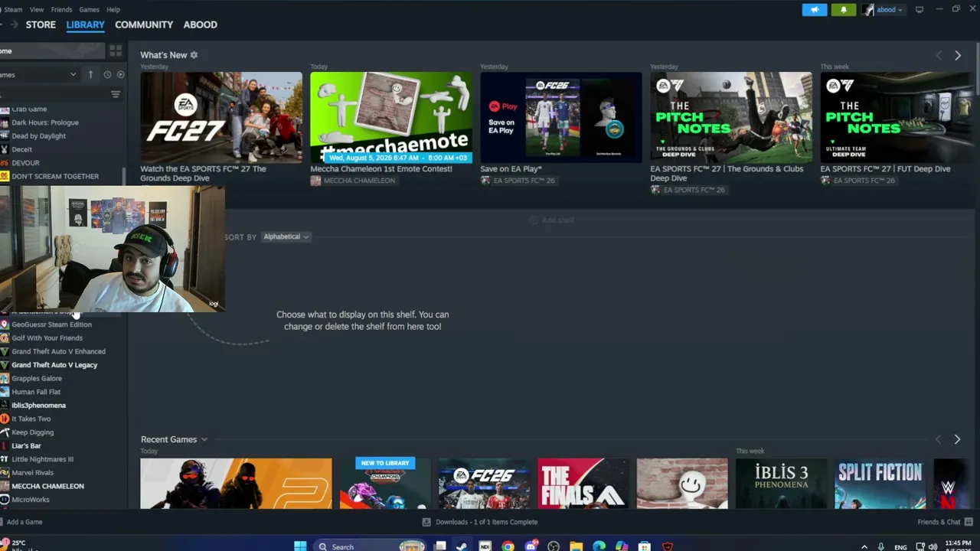Select GeoGuessr Steam Edition in library
The image size is (980, 551).
point(51,324)
